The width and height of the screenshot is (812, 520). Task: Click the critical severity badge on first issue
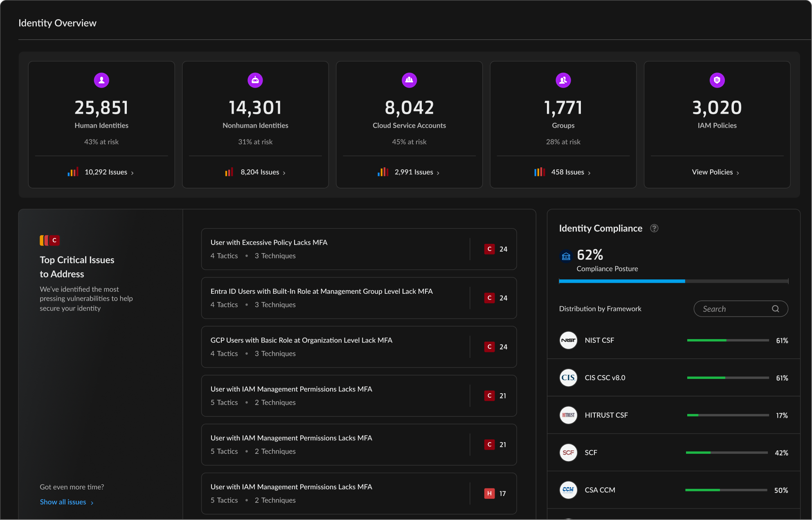click(x=489, y=249)
